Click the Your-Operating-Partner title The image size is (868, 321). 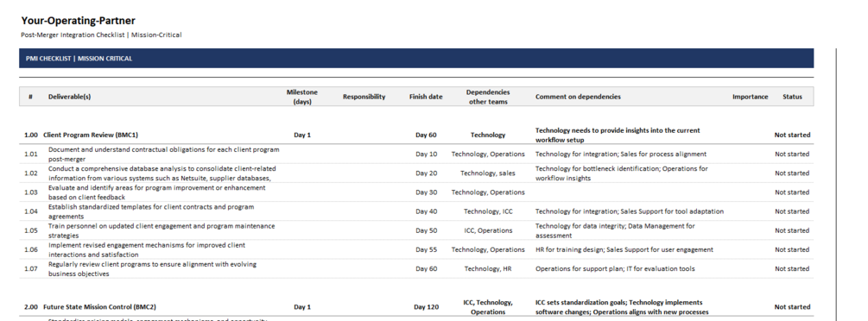point(78,21)
